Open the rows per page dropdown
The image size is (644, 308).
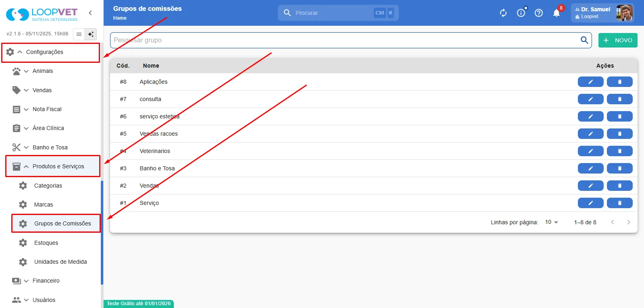[x=551, y=222]
